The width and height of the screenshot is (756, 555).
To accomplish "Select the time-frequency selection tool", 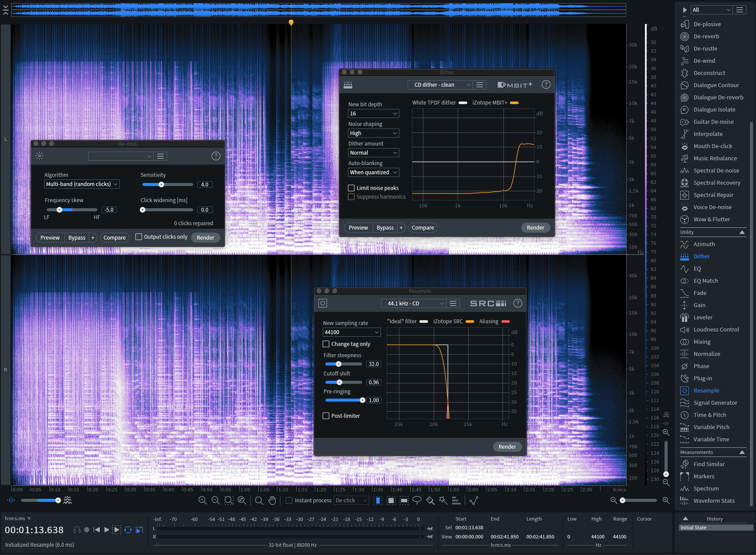I will [391, 501].
